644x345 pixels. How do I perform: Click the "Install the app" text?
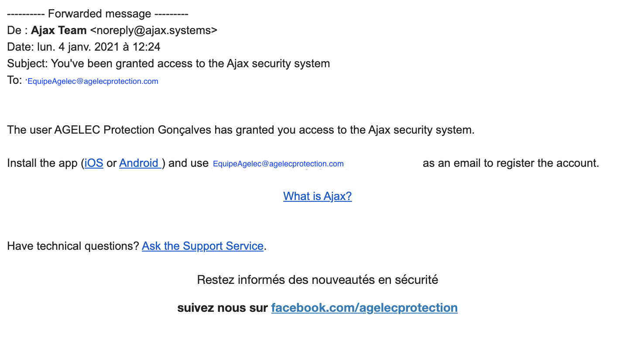[x=43, y=163]
